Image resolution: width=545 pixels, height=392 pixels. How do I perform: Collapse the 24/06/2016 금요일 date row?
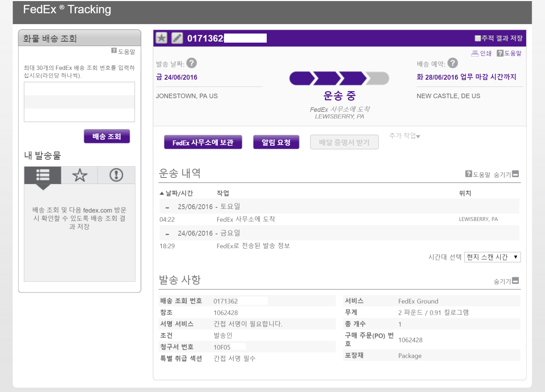167,234
